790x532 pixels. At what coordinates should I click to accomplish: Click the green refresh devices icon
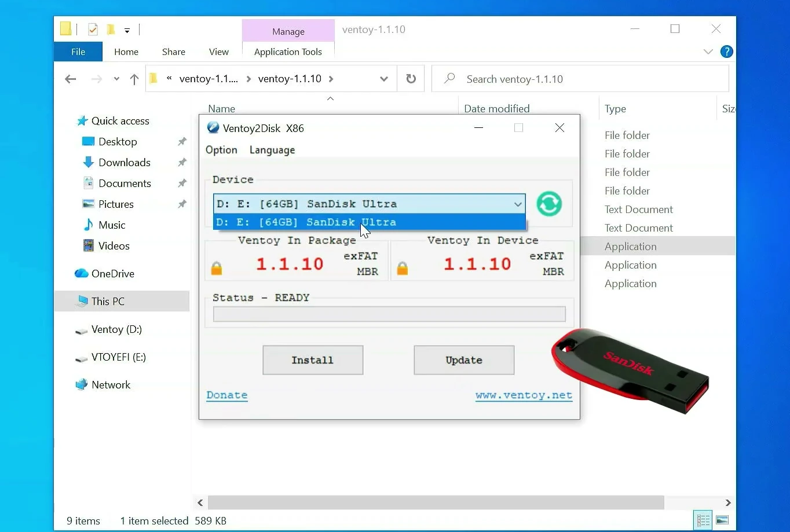pos(549,204)
